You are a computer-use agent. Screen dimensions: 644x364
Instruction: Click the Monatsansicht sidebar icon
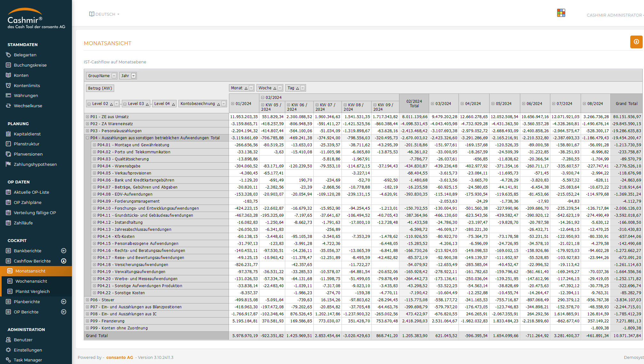tap(10, 271)
